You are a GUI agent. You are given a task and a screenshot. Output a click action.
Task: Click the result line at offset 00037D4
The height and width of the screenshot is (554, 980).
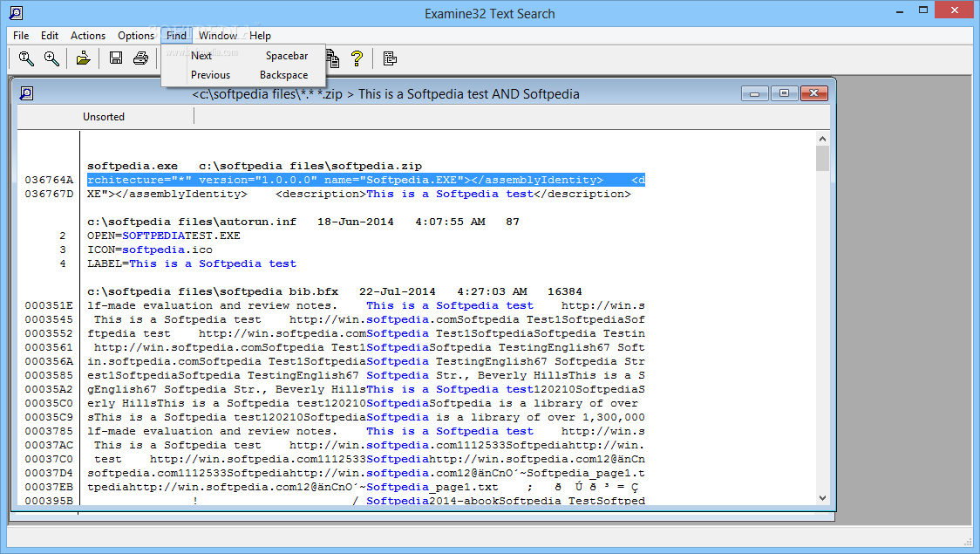[365, 474]
